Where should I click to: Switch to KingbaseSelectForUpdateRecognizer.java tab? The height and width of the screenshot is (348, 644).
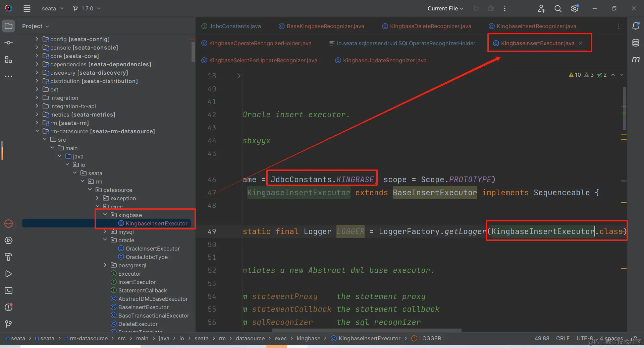click(259, 60)
